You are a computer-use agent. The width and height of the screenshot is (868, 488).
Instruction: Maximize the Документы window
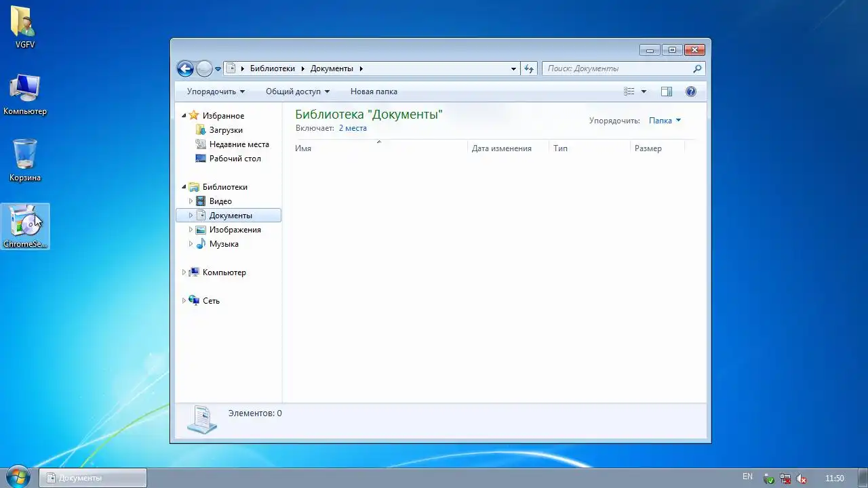coord(672,49)
